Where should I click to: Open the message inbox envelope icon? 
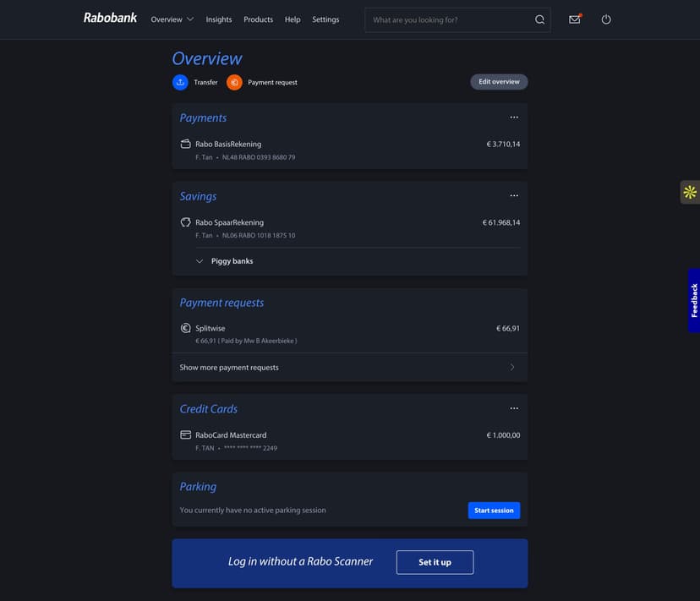pos(574,19)
